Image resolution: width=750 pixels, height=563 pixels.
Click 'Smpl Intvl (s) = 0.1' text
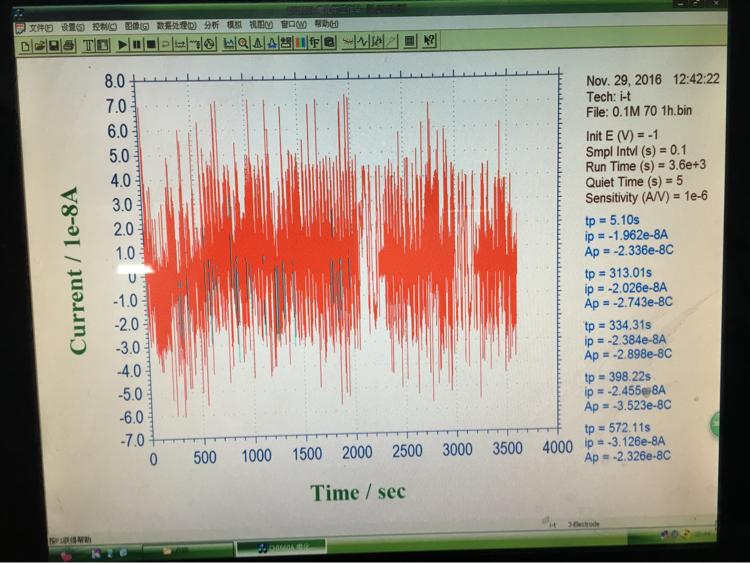tap(636, 151)
